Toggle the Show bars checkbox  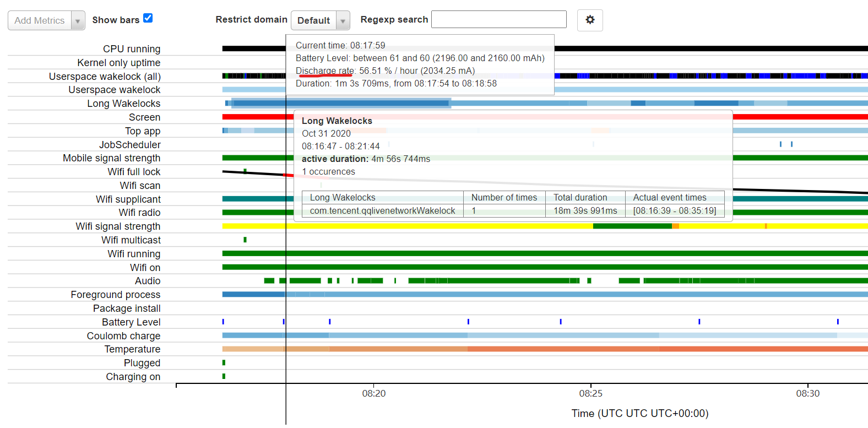point(148,18)
